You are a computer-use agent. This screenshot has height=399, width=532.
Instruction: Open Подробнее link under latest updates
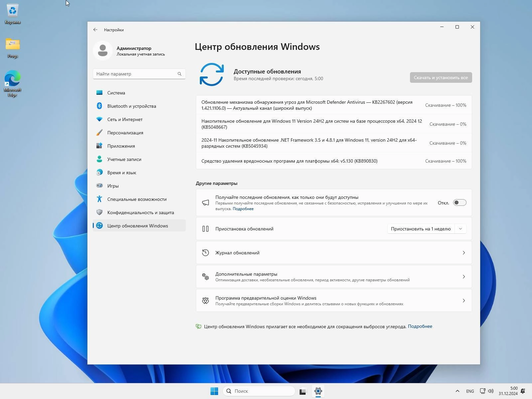tap(243, 209)
